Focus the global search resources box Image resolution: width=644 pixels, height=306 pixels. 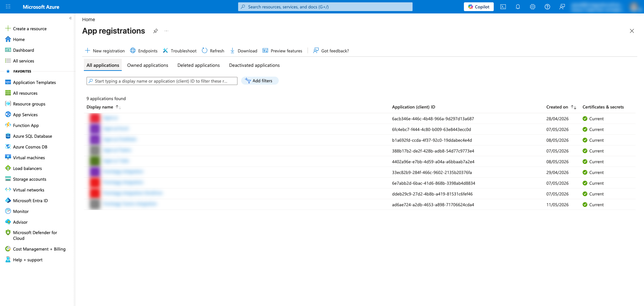325,7
